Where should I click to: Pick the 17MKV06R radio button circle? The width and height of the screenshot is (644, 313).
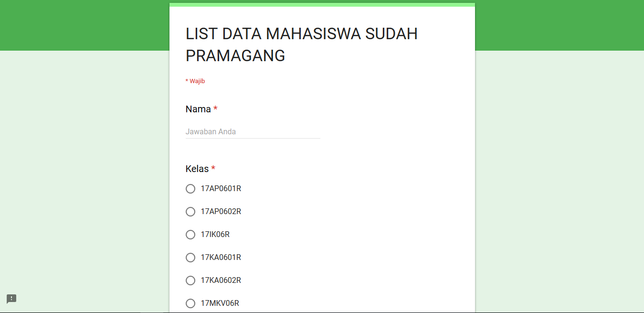(x=190, y=303)
